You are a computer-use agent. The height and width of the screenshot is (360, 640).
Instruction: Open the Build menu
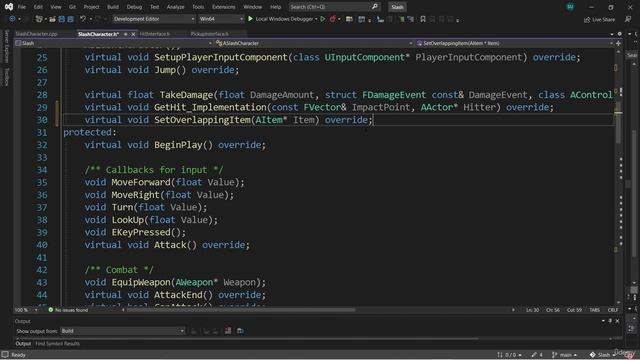[x=113, y=7]
